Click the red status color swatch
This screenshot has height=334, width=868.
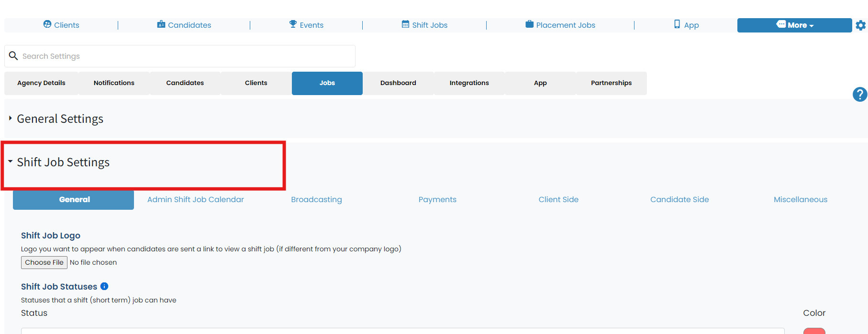pos(814,331)
